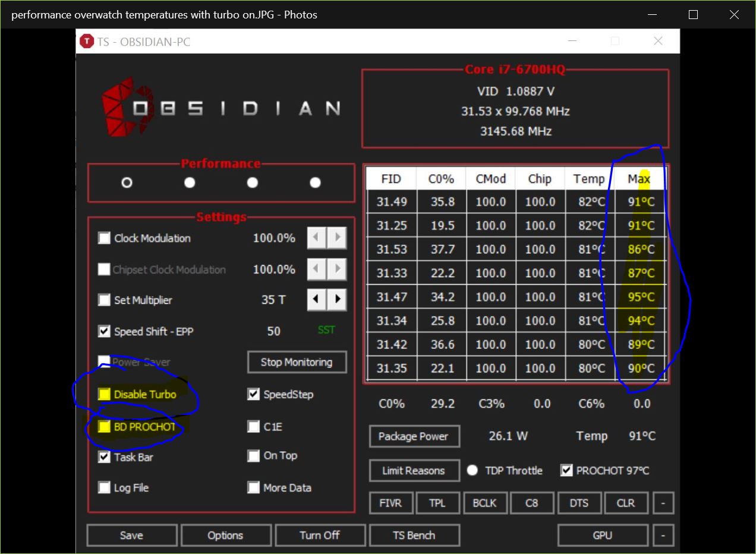Click the 94°C max temperature cell
756x554 pixels.
tap(641, 320)
